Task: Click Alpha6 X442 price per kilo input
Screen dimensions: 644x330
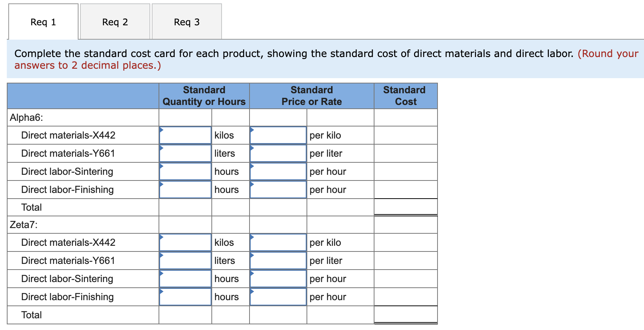Action: [278, 135]
